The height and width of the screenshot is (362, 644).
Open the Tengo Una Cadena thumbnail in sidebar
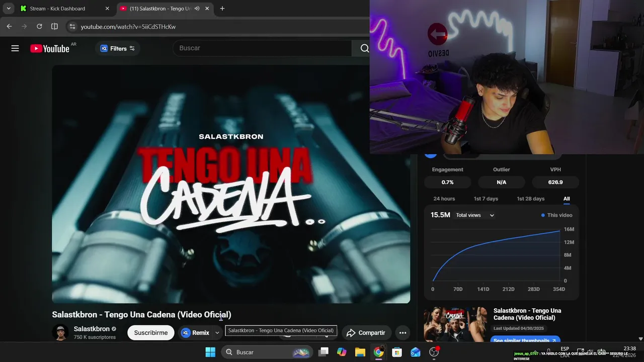tap(455, 324)
